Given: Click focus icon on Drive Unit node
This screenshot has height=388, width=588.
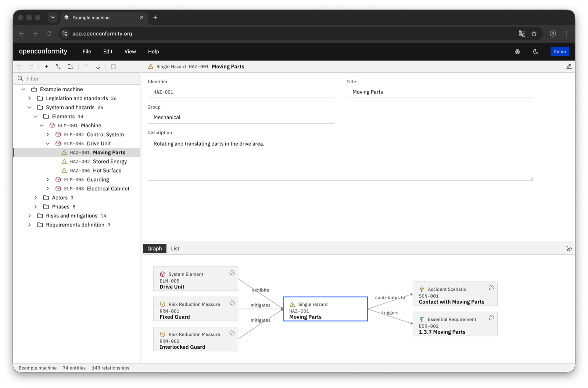Looking at the screenshot, I should 232,273.
